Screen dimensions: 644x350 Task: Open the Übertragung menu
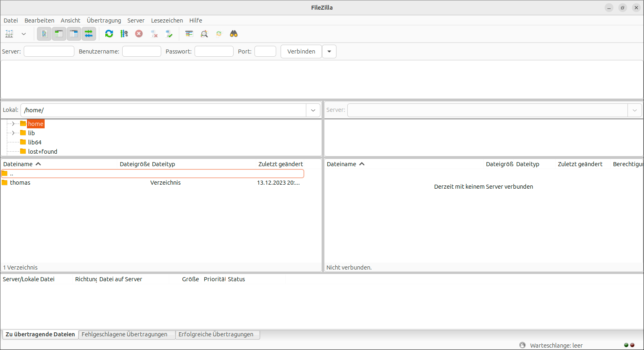pos(104,21)
